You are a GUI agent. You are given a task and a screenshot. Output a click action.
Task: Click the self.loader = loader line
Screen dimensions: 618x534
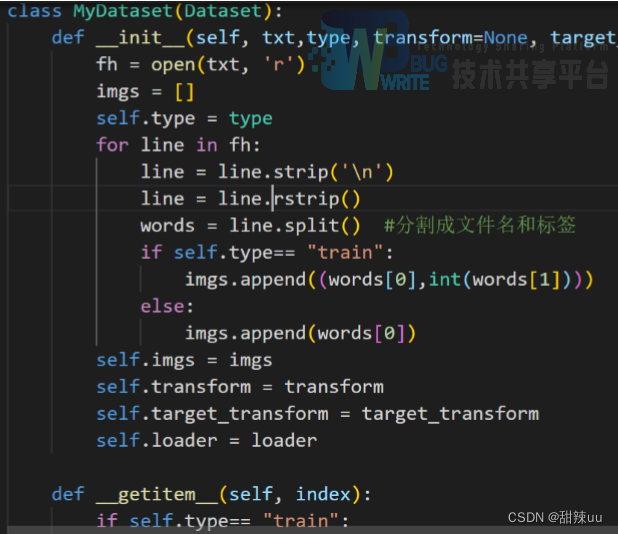point(206,440)
